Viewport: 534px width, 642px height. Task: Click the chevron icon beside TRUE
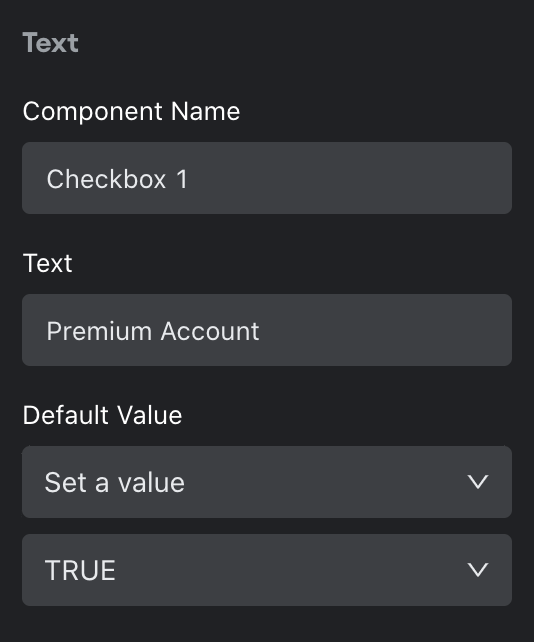pos(478,570)
